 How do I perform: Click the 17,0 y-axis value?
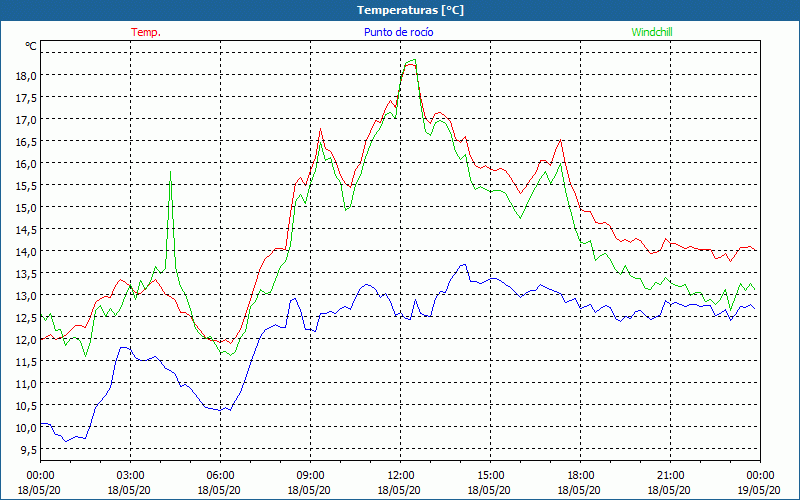coord(26,119)
